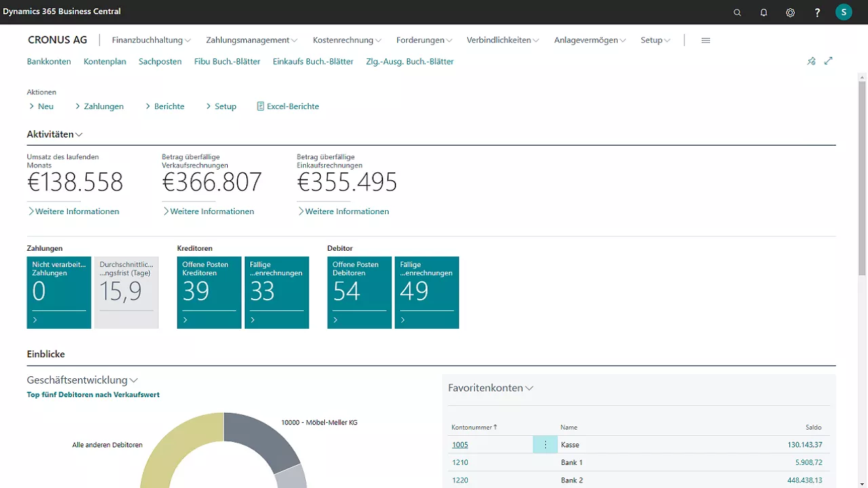Open Kontenplan link

(x=105, y=61)
